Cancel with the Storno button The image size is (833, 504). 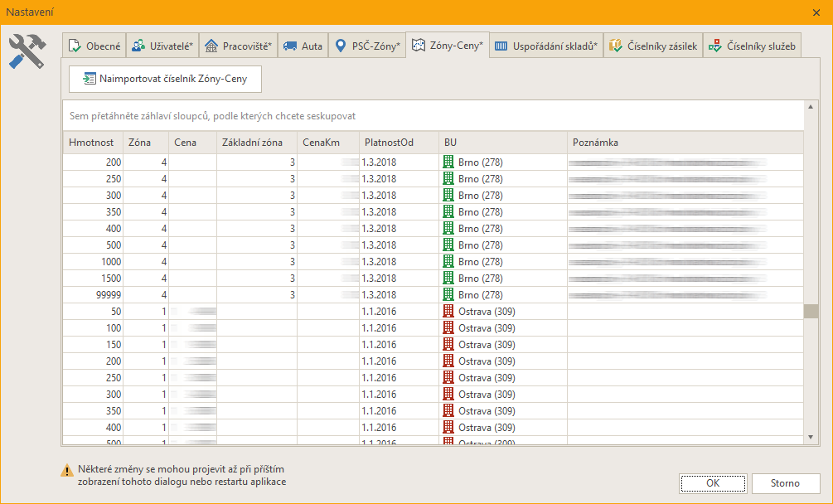pos(785,483)
